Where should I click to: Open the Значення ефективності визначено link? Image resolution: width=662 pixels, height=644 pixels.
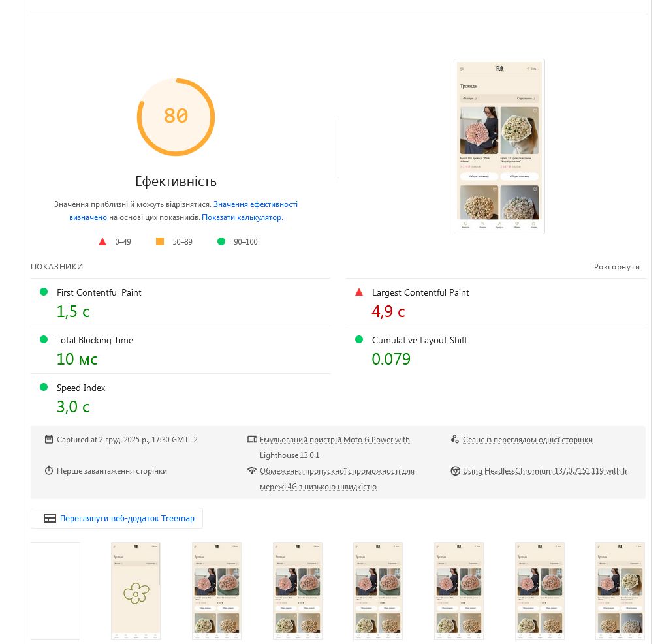tap(255, 204)
